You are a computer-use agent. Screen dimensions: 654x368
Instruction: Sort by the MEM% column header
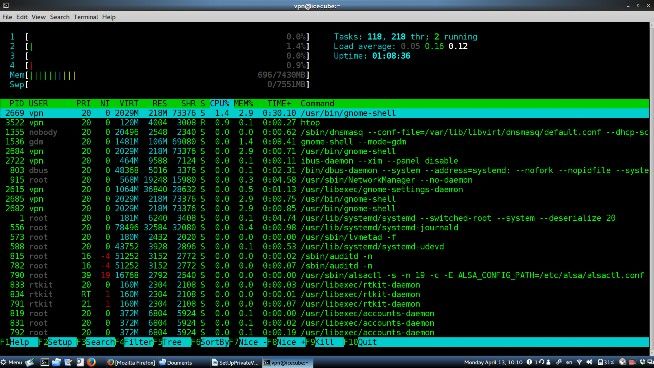point(244,103)
